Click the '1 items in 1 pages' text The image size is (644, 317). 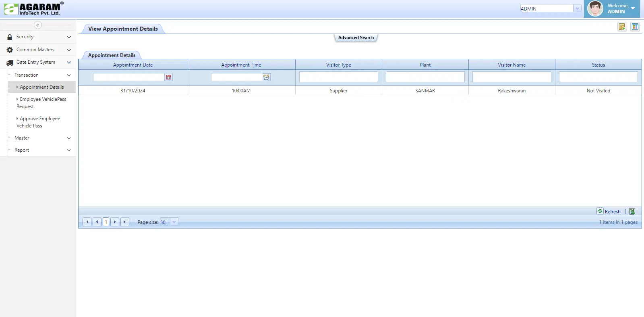[618, 222]
